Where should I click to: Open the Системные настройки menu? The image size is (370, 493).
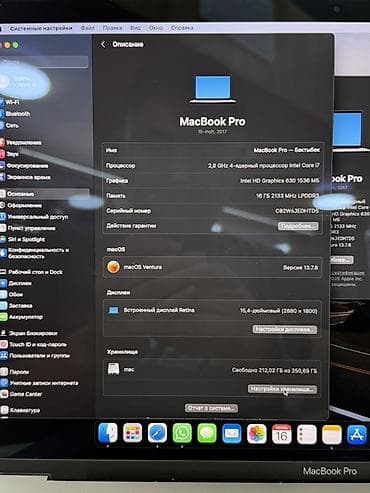pyautogui.click(x=41, y=28)
